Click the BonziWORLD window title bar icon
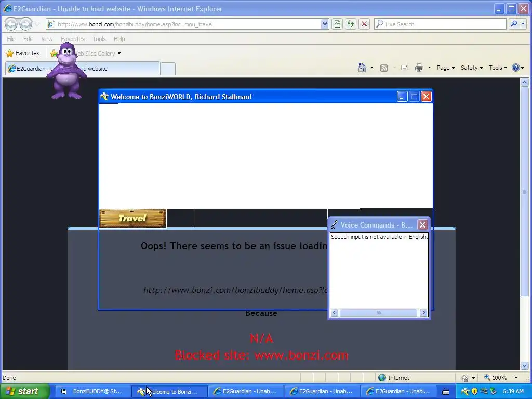This screenshot has width=532, height=399. pos(104,97)
